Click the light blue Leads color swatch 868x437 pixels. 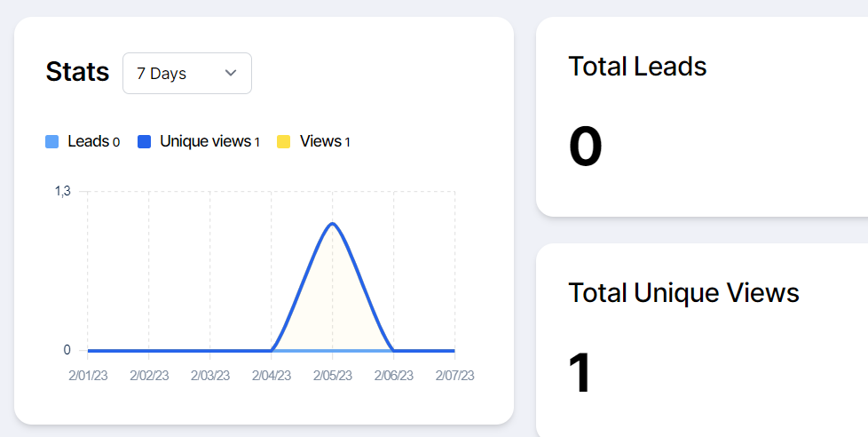pyautogui.click(x=52, y=142)
